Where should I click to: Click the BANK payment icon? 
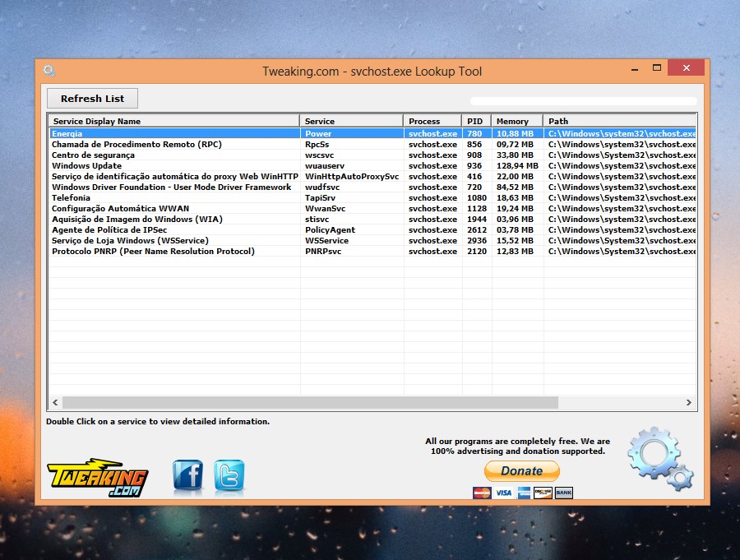[564, 493]
